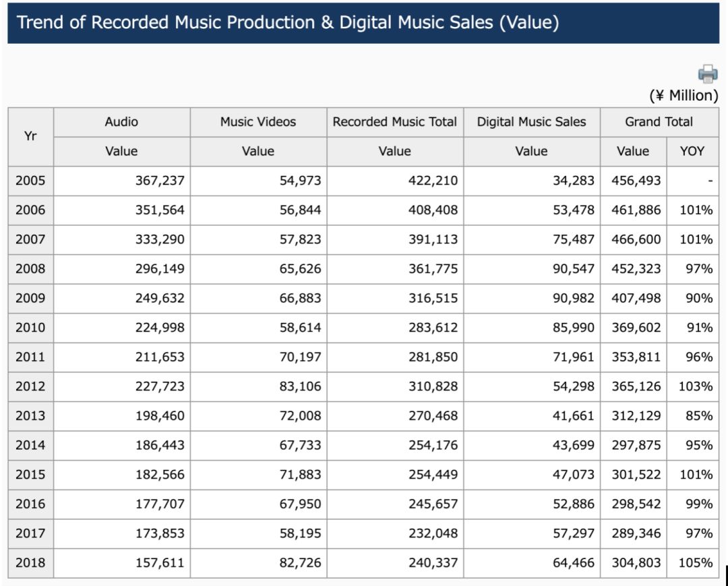The image size is (728, 586).
Task: Click the 85% YOY cell for 2013
Action: [x=699, y=416]
